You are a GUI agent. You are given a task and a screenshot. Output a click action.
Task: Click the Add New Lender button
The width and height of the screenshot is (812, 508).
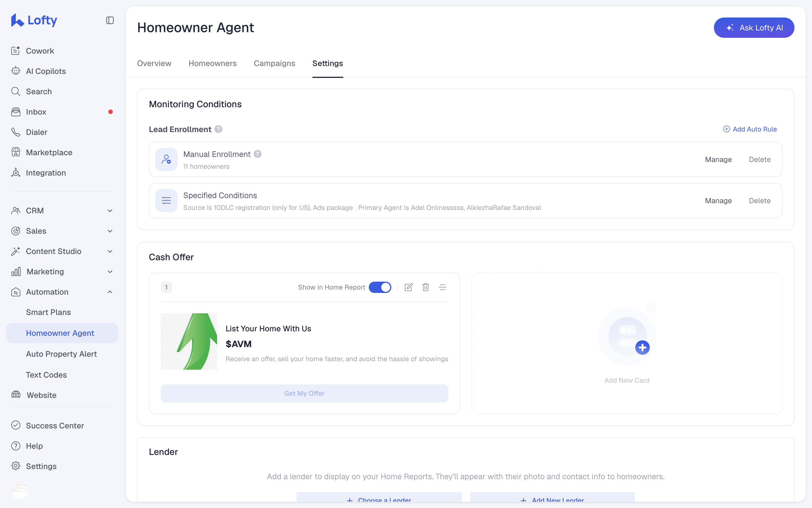click(x=552, y=497)
